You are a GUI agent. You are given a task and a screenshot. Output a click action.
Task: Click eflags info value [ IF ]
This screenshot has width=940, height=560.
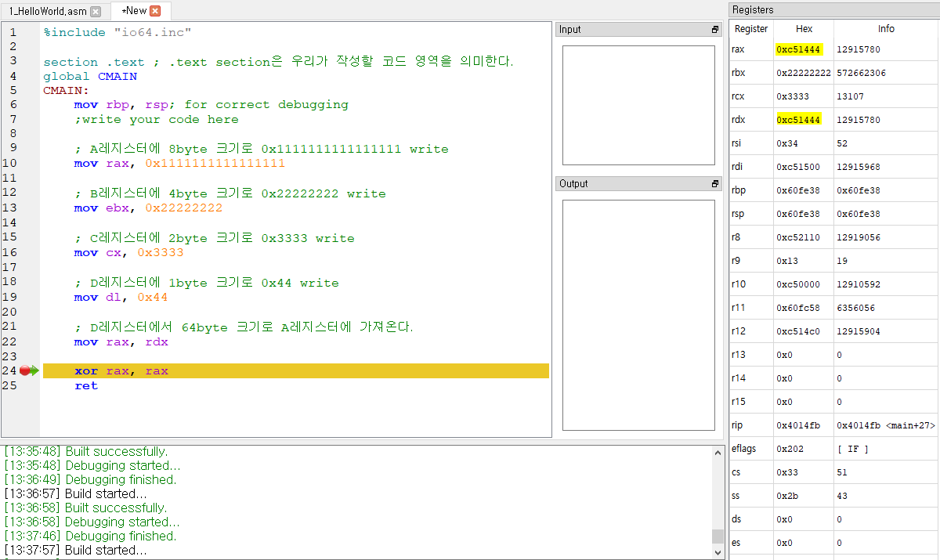(x=853, y=449)
